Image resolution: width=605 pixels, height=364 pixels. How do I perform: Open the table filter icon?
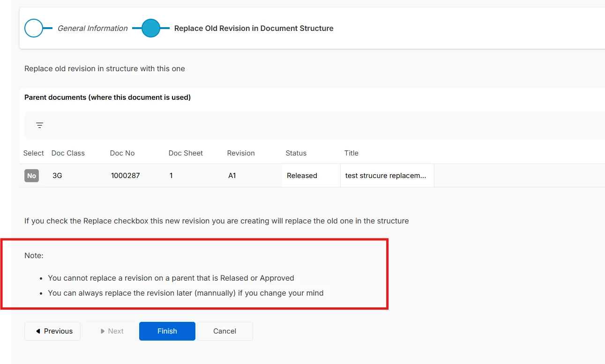(40, 126)
